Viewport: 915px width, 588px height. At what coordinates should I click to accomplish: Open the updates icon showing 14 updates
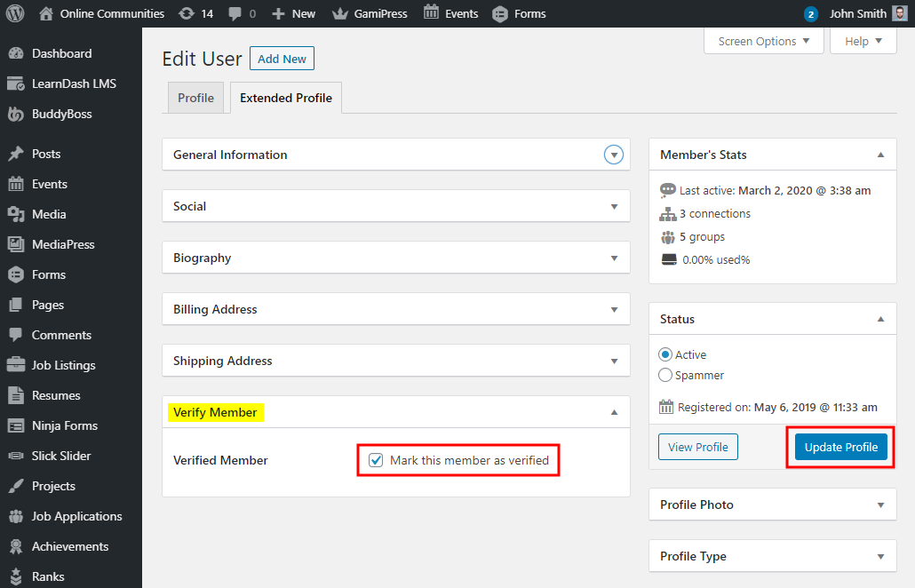click(x=187, y=13)
